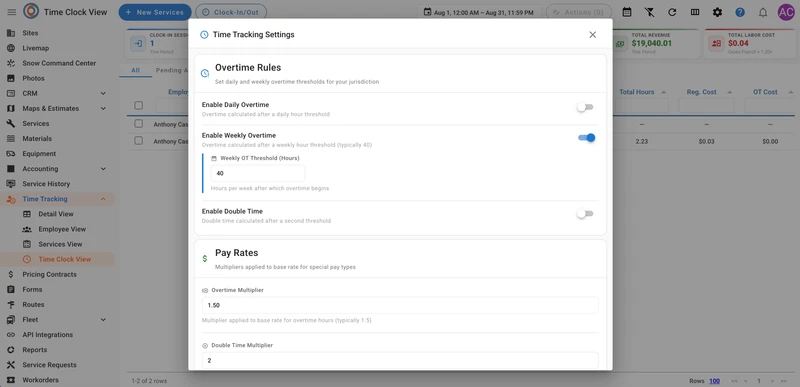
Task: Disable the Weekly Overtime toggle
Action: click(586, 138)
